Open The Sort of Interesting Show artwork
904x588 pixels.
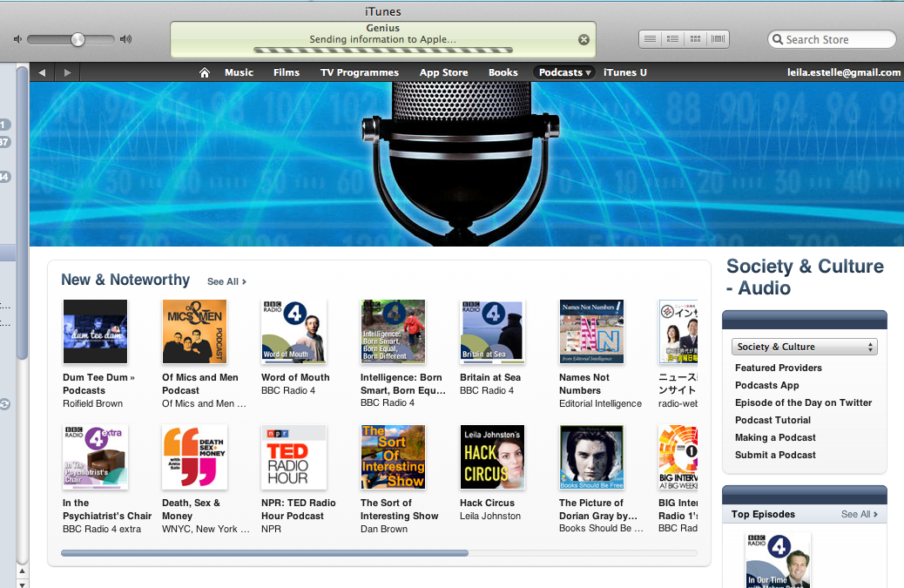393,457
